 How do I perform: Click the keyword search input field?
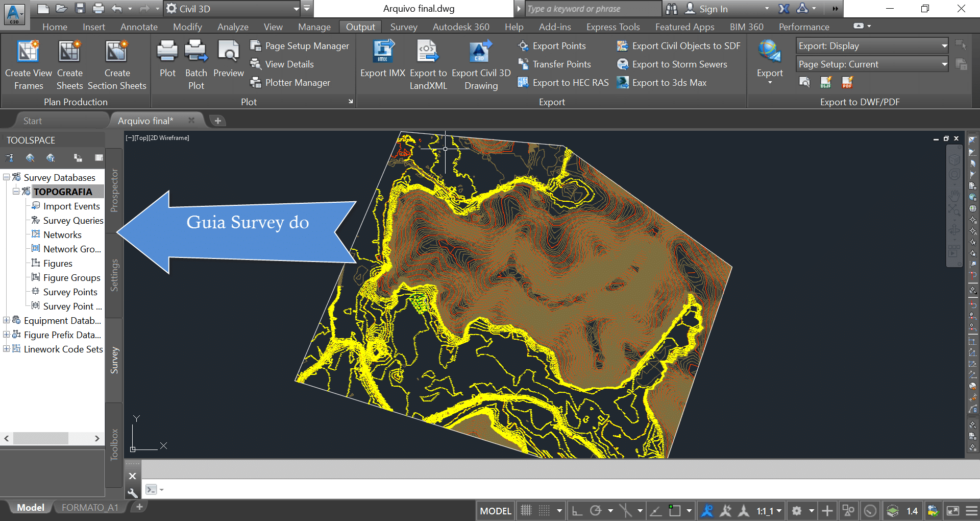592,9
